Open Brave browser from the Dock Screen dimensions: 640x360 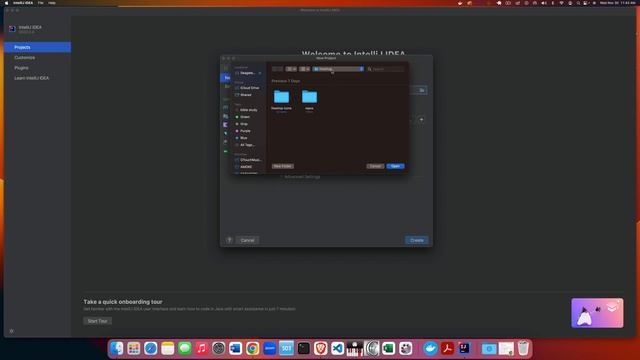tap(321, 348)
